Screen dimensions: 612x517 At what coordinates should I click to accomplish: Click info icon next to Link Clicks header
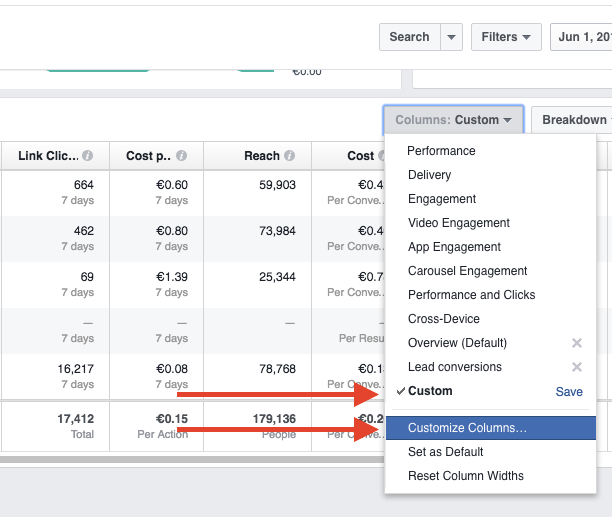click(x=88, y=156)
